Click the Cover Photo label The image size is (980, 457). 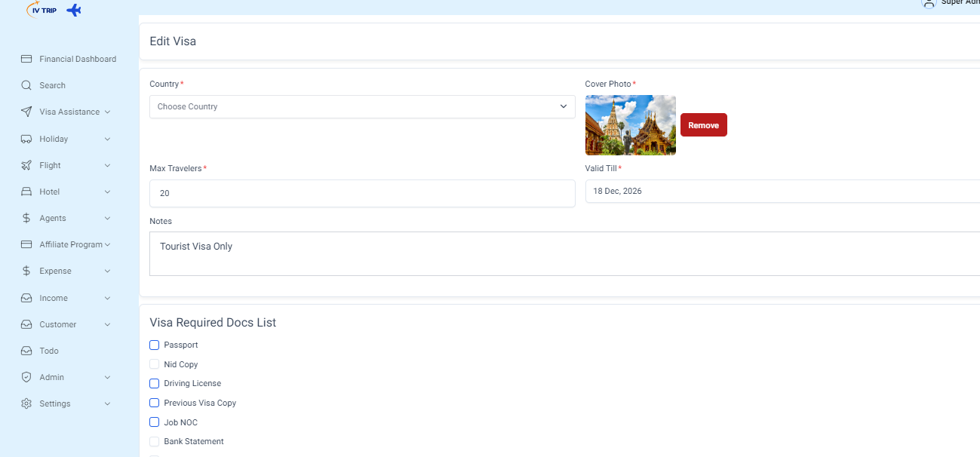[x=608, y=84]
